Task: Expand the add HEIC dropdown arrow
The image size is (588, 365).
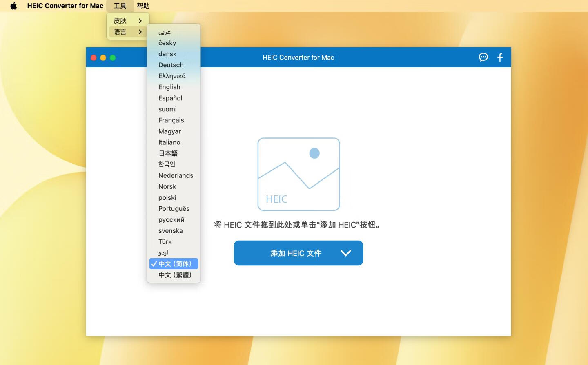Action: point(346,253)
